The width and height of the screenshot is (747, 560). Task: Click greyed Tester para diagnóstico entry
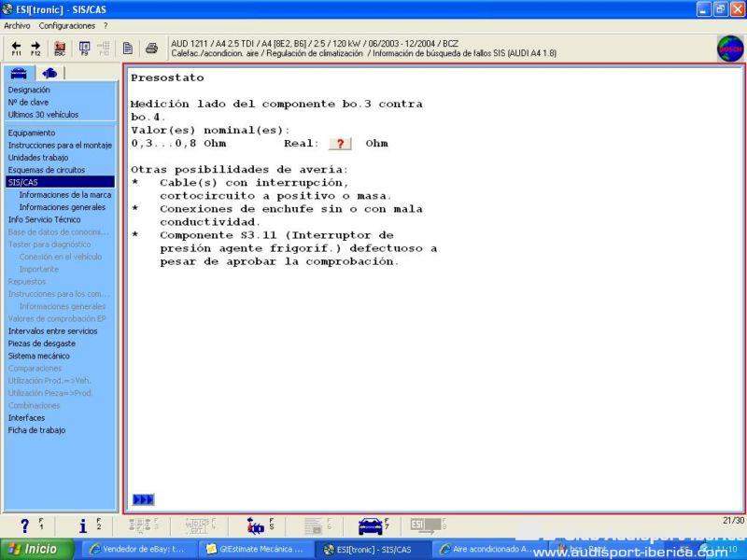[x=49, y=245]
